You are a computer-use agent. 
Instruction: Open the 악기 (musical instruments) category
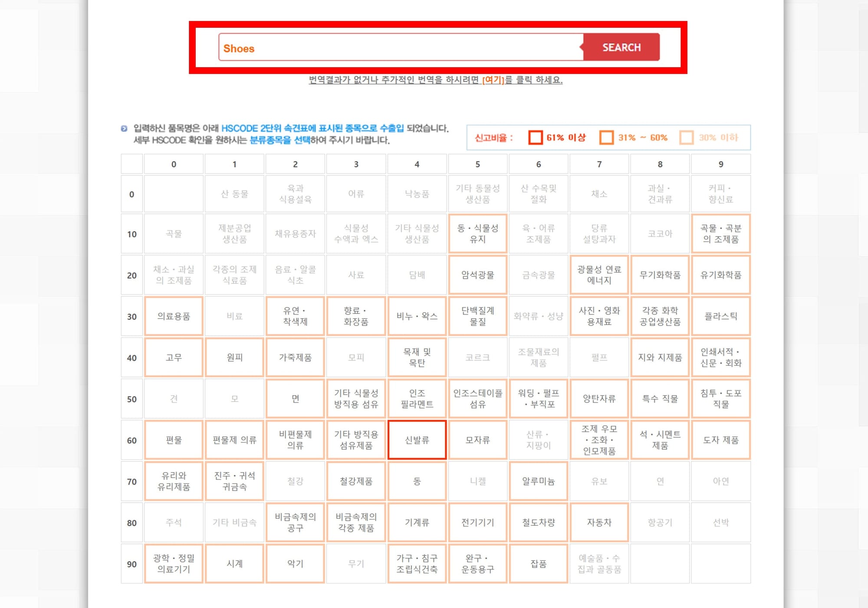(x=295, y=563)
